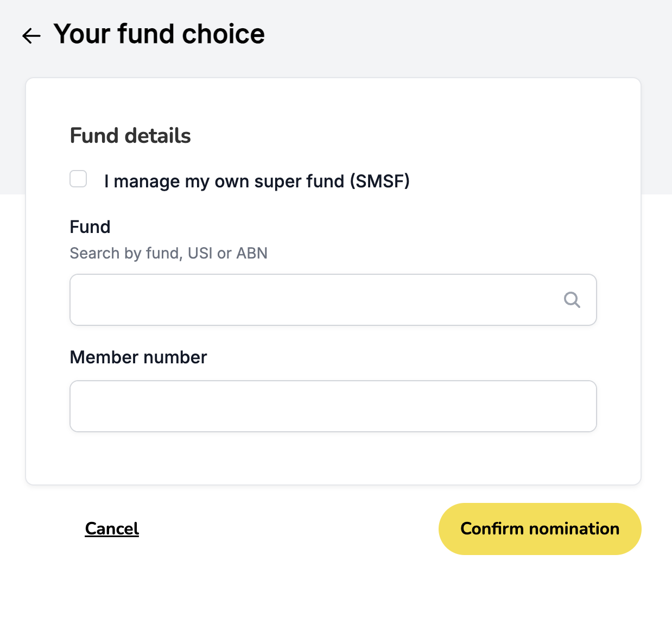Click the 'I manage my own super fund' label

[x=257, y=181]
